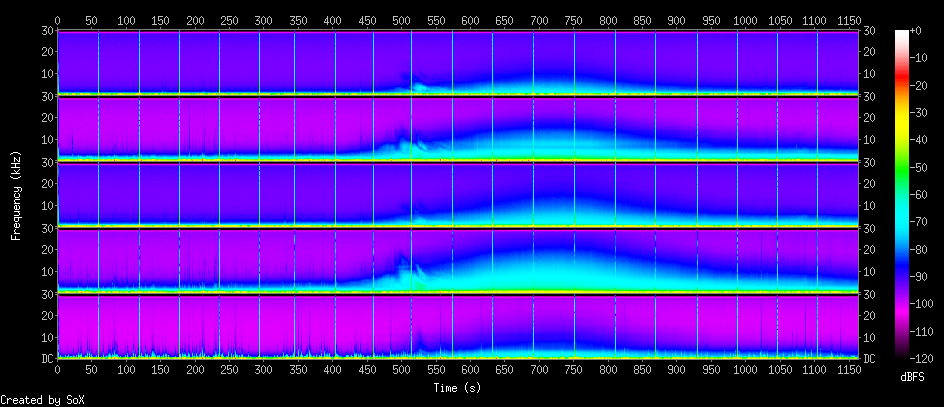The image size is (944, 407).
Task: Click the -120 label on the dBFS scale
Action: point(924,358)
